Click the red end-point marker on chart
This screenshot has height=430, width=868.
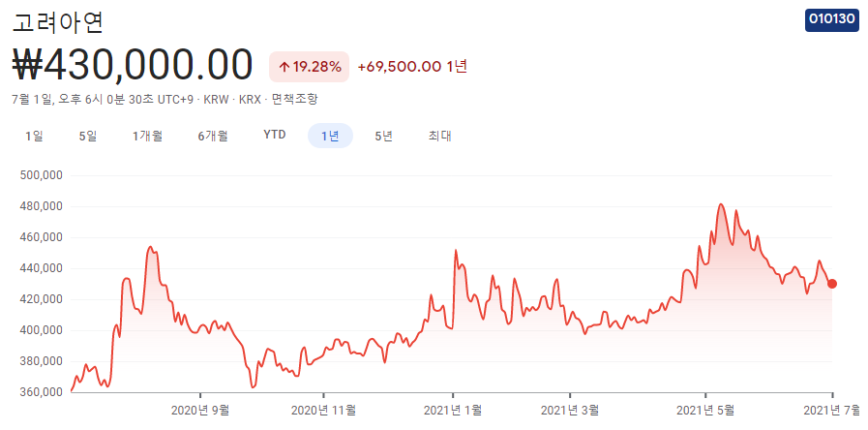pos(832,284)
